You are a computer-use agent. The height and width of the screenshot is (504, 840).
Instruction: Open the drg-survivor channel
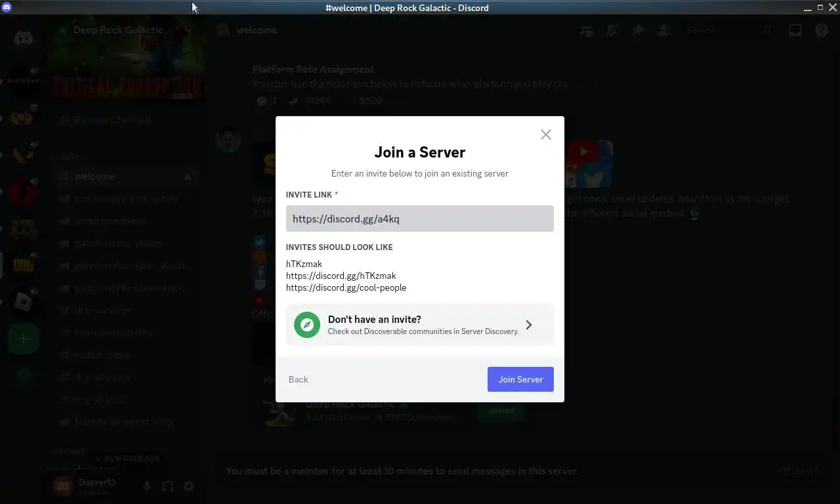pyautogui.click(x=126, y=310)
